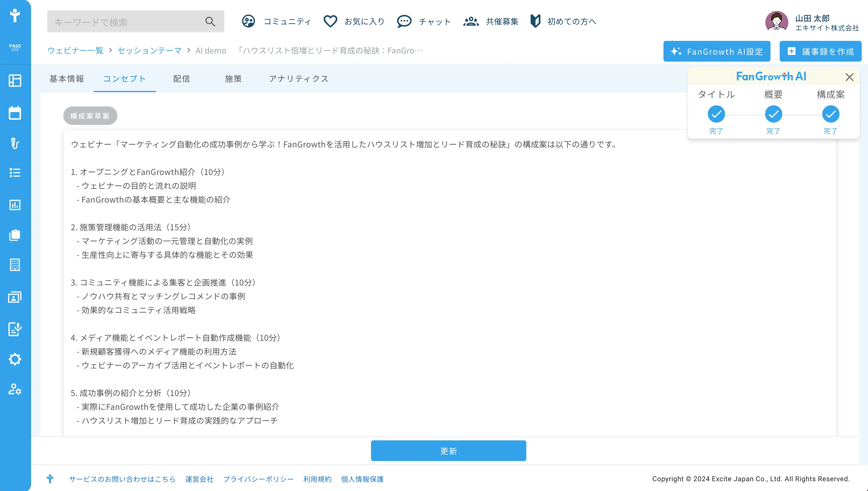Screen dimensions: 868x491
Task: Click the 山田 太郎 user name
Action: (x=812, y=18)
